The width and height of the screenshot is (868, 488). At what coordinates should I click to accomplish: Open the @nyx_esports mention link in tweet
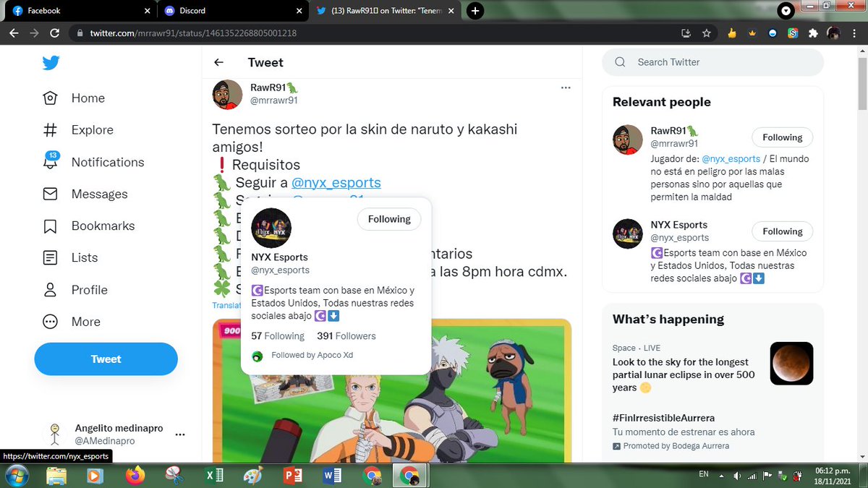[x=336, y=183]
